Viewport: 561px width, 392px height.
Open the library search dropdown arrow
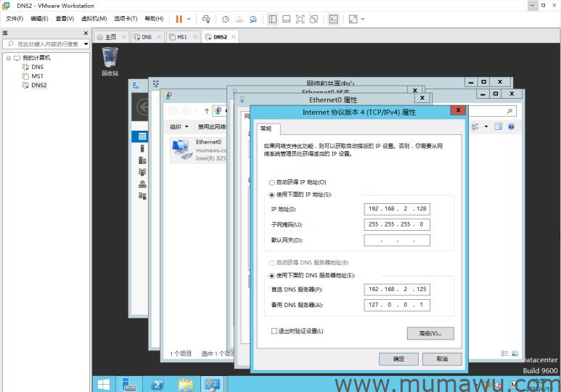[x=86, y=44]
